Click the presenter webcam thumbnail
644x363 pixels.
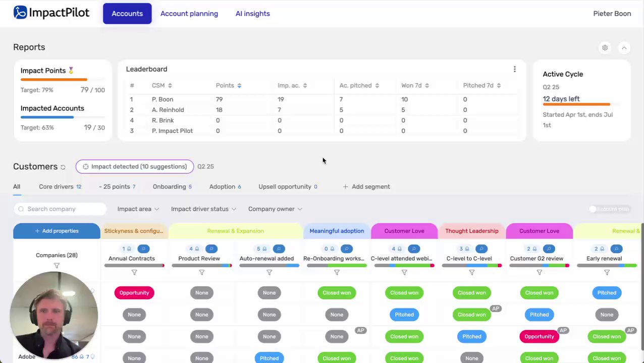pyautogui.click(x=53, y=315)
